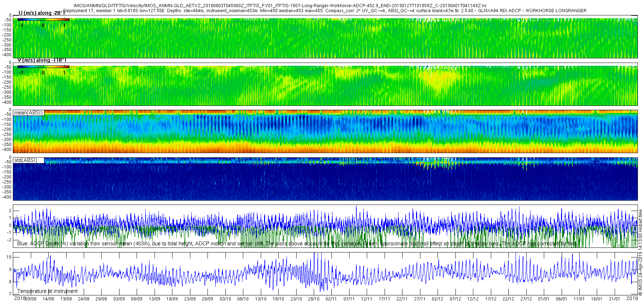Screen dimensions: 644x304
Task: Click the U (m/s) along -28°T panel label
Action: [42, 13]
